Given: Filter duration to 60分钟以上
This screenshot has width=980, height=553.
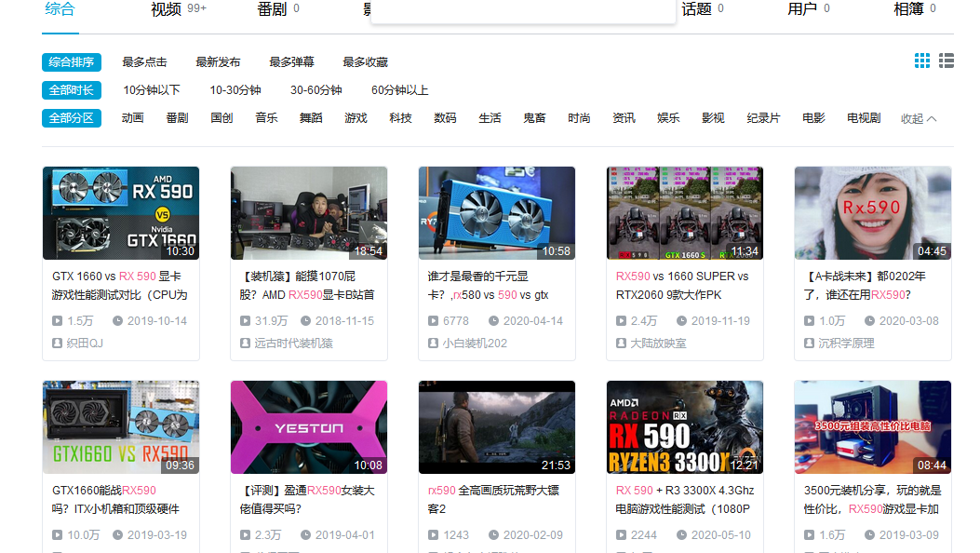Looking at the screenshot, I should 399,90.
